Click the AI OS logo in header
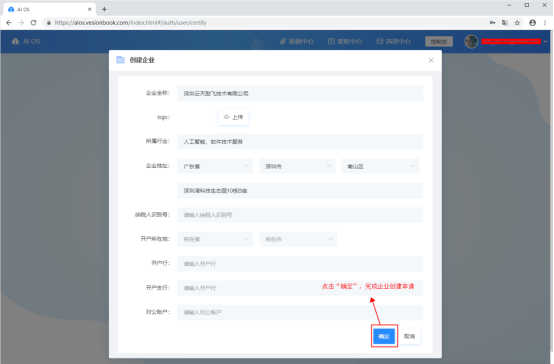The width and height of the screenshot is (554, 364). pyautogui.click(x=26, y=41)
